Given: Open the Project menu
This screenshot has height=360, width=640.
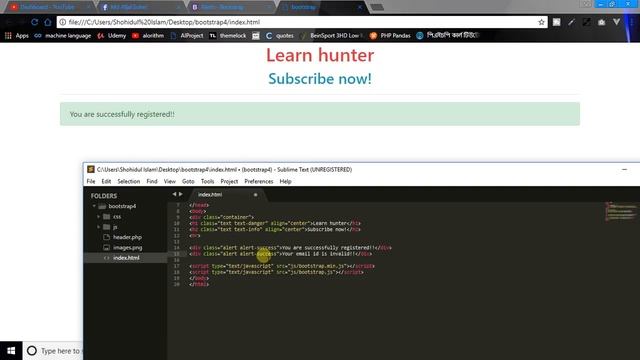Looking at the screenshot, I should [229, 181].
